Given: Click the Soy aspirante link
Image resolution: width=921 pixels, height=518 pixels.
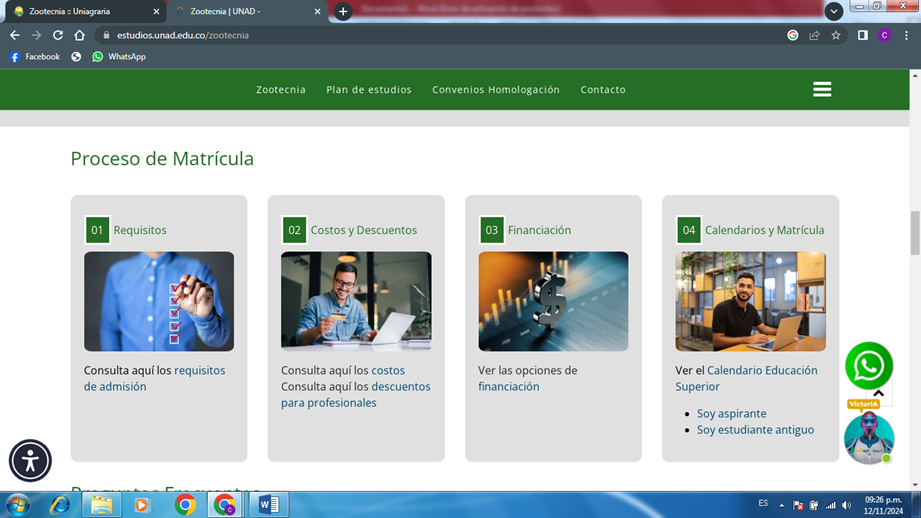Looking at the screenshot, I should 731,414.
